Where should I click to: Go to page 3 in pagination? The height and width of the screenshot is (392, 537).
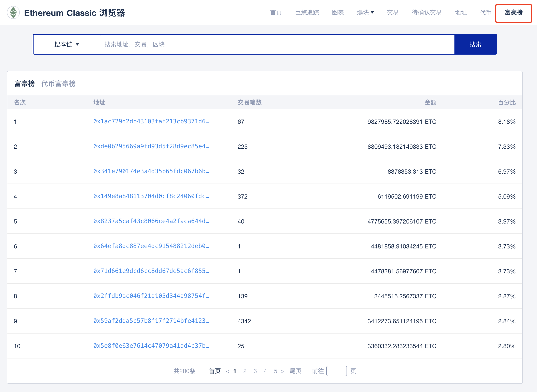(x=255, y=371)
